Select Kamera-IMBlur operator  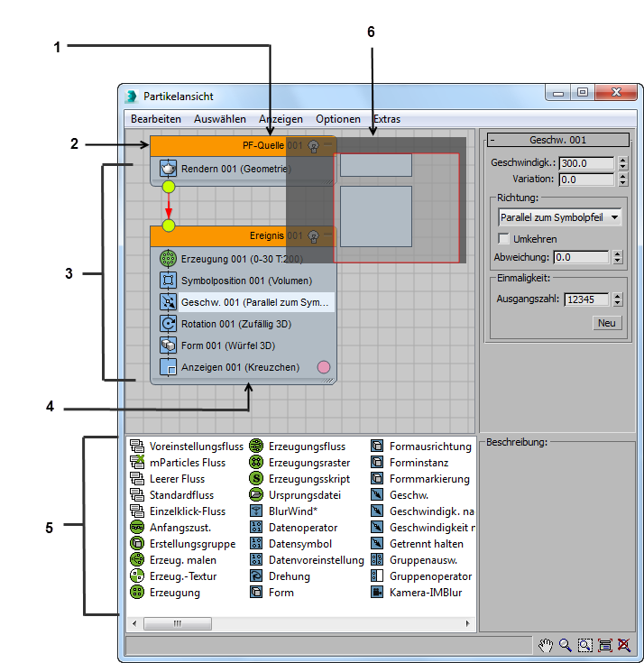tap(417, 593)
